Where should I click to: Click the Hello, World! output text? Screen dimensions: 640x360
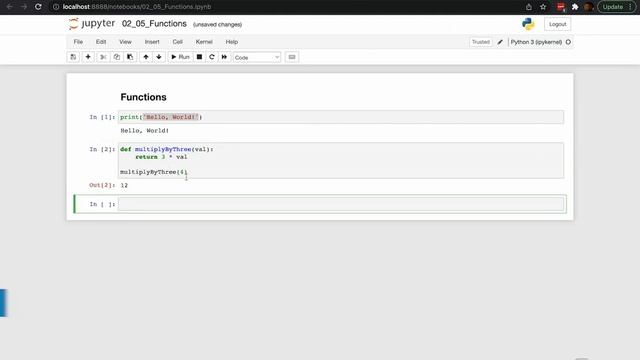tap(144, 131)
